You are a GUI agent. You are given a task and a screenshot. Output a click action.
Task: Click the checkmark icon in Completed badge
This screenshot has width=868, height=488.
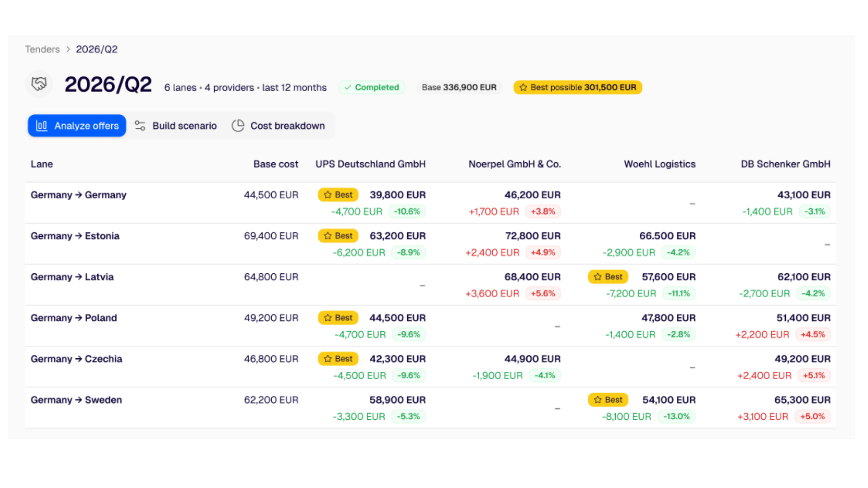point(348,88)
